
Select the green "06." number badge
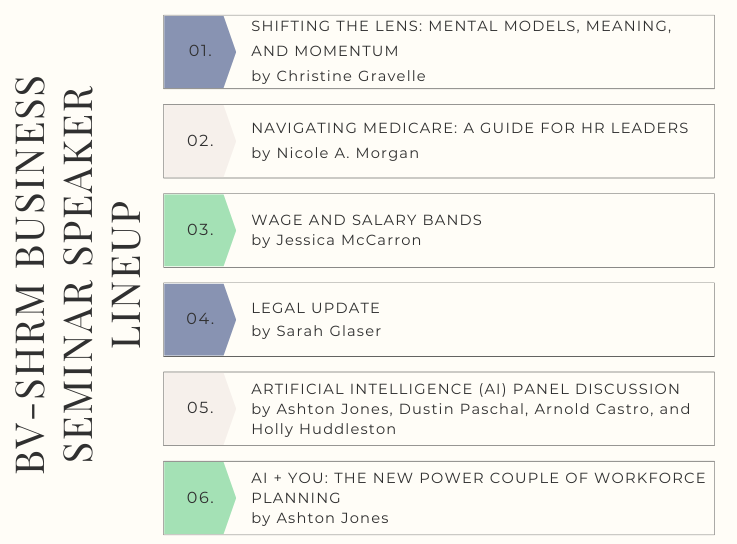click(199, 497)
